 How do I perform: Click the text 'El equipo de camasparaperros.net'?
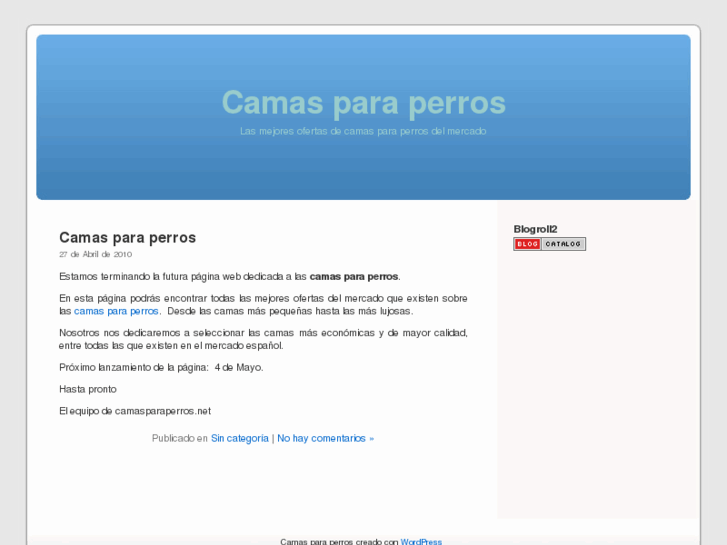tap(135, 411)
